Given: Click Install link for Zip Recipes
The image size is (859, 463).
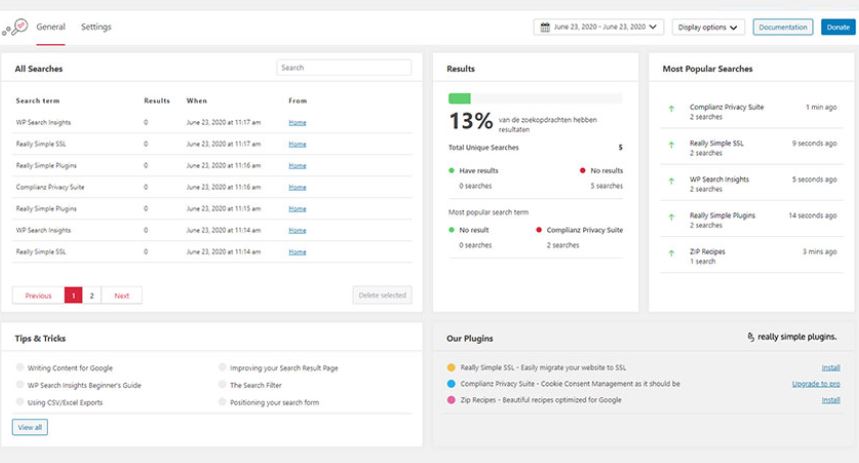Looking at the screenshot, I should point(831,400).
